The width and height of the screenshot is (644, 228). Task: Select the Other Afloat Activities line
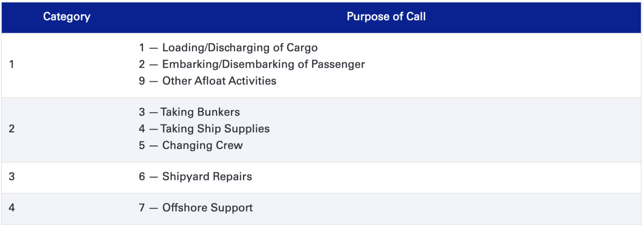point(219,81)
